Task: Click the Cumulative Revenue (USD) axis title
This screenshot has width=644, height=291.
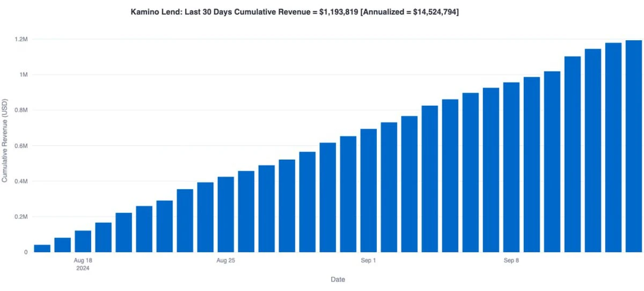Action: (x=5, y=140)
